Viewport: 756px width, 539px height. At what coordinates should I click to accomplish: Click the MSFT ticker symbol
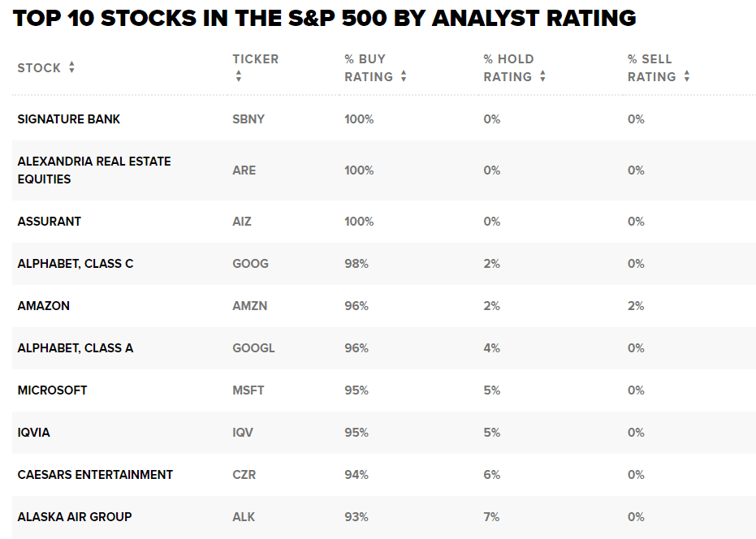[248, 390]
